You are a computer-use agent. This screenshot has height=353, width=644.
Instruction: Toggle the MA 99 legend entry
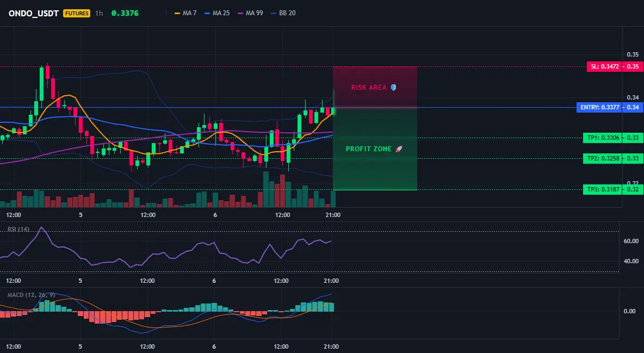coord(250,13)
